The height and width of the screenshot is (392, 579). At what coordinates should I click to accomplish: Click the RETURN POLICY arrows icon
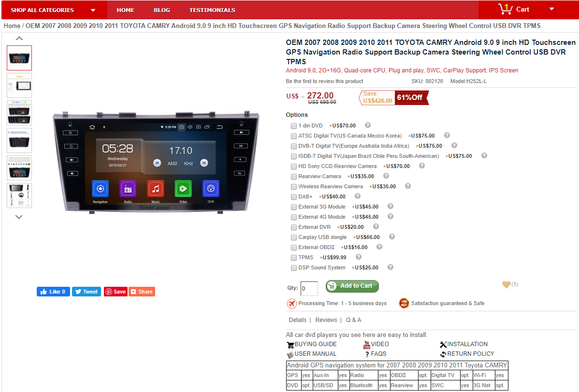click(x=443, y=354)
